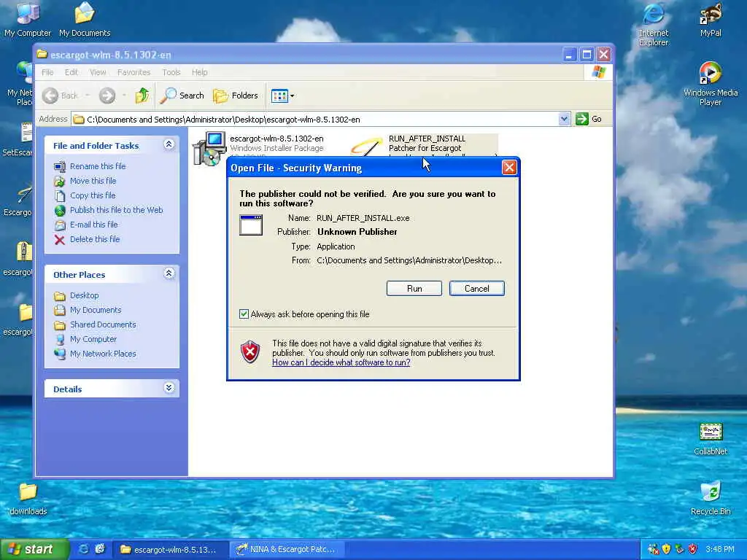
Task: Open the File menu in Explorer
Action: tap(47, 72)
